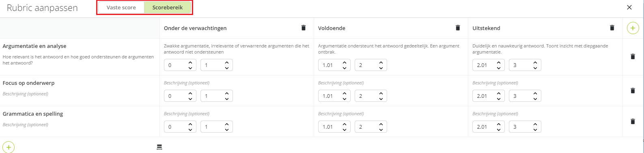Select the 'Scorebereik' toggle option

click(168, 7)
